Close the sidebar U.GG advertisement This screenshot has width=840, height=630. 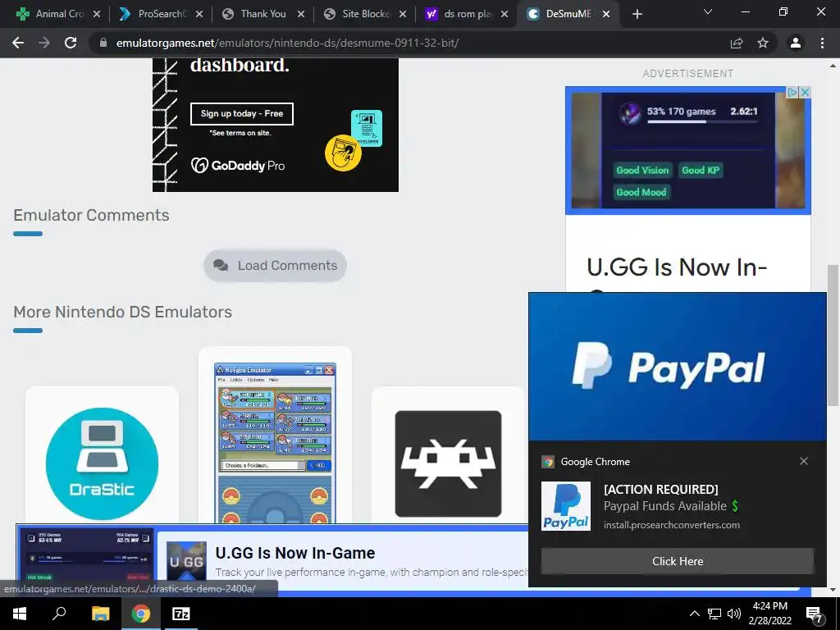[805, 92]
